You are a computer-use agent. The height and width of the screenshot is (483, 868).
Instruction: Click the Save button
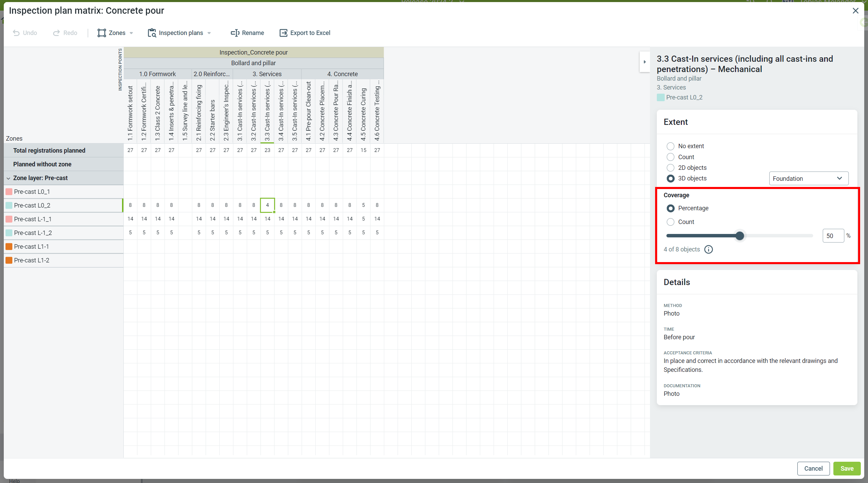(x=846, y=468)
